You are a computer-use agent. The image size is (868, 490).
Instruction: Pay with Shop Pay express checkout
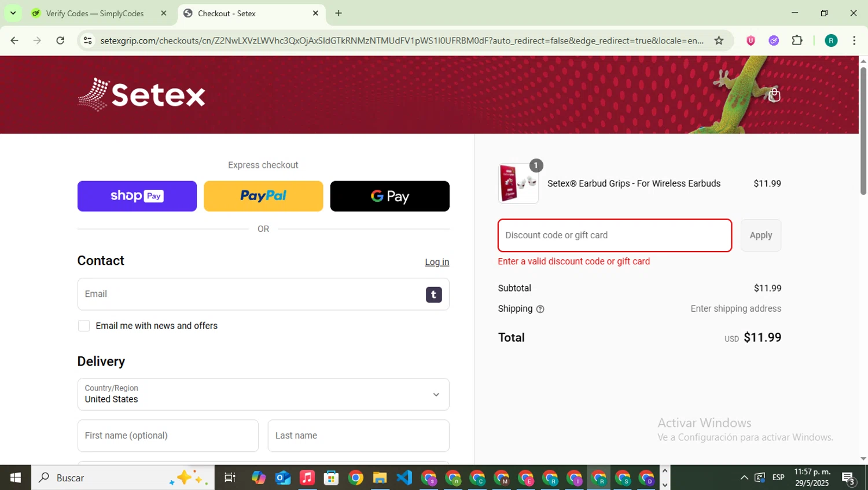137,196
